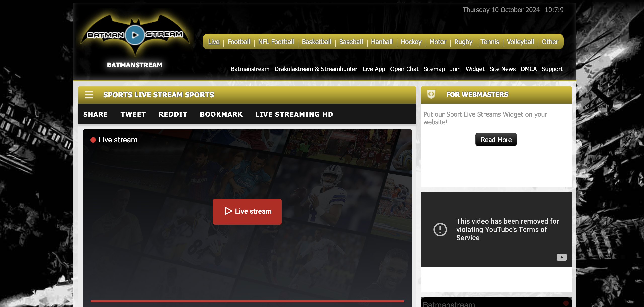The image size is (644, 307).
Task: Click Read More in For Webmasters panel
Action: point(496,140)
